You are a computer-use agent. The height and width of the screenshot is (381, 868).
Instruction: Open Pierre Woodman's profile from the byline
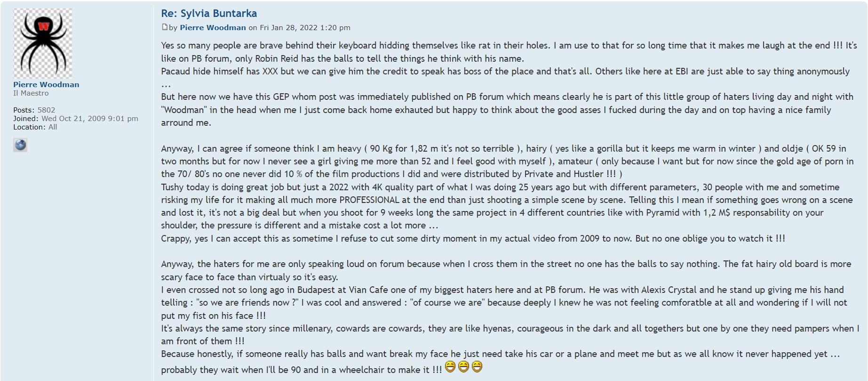(213, 27)
